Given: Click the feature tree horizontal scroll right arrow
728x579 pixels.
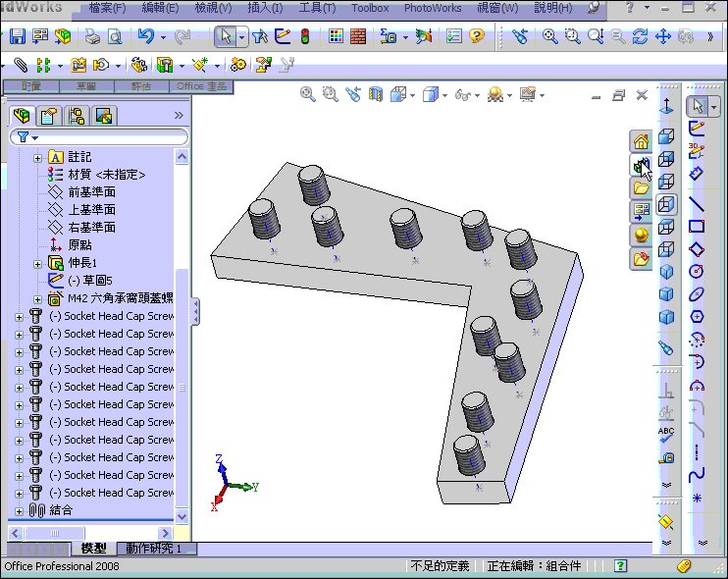Looking at the screenshot, I should click(165, 533).
